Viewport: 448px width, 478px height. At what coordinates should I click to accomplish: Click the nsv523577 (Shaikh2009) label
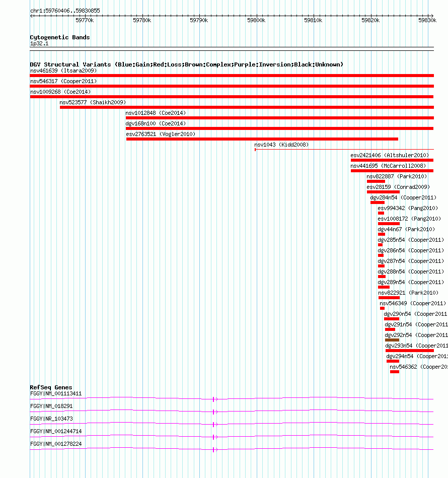93,102
